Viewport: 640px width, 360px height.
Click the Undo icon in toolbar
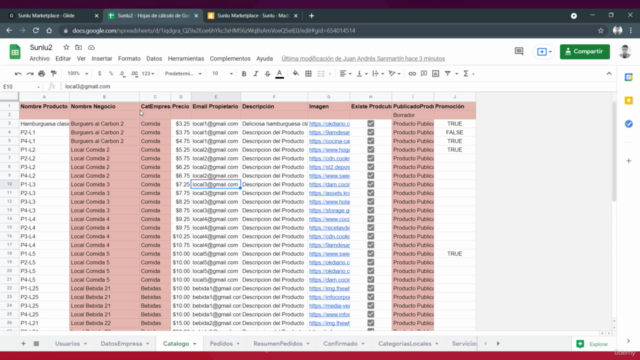pos(18,74)
